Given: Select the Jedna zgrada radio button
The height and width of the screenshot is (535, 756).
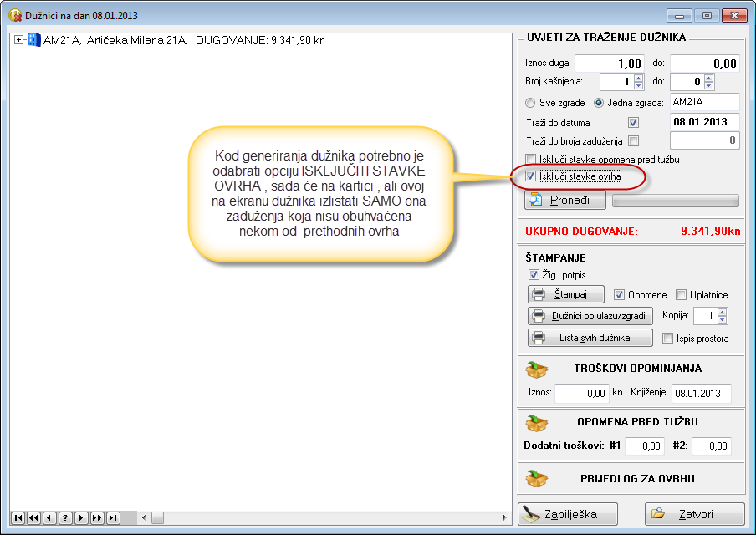Looking at the screenshot, I should pyautogui.click(x=599, y=103).
